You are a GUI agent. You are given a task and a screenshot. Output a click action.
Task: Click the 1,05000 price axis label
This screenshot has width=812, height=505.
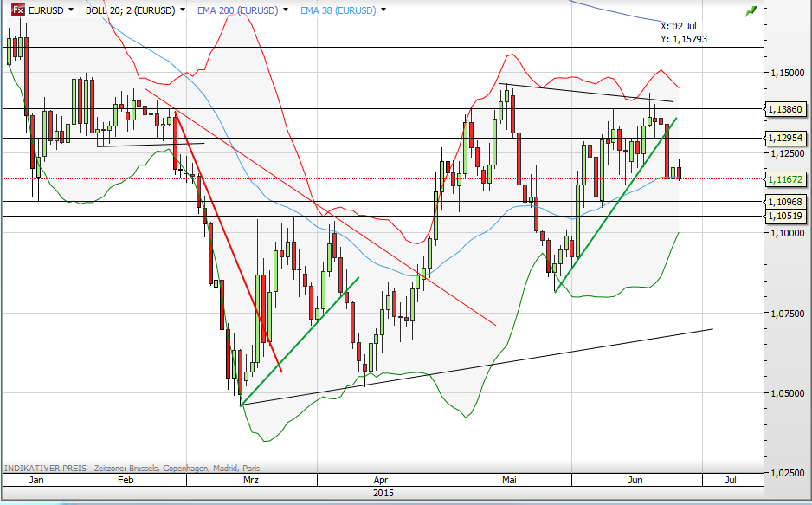[787, 393]
